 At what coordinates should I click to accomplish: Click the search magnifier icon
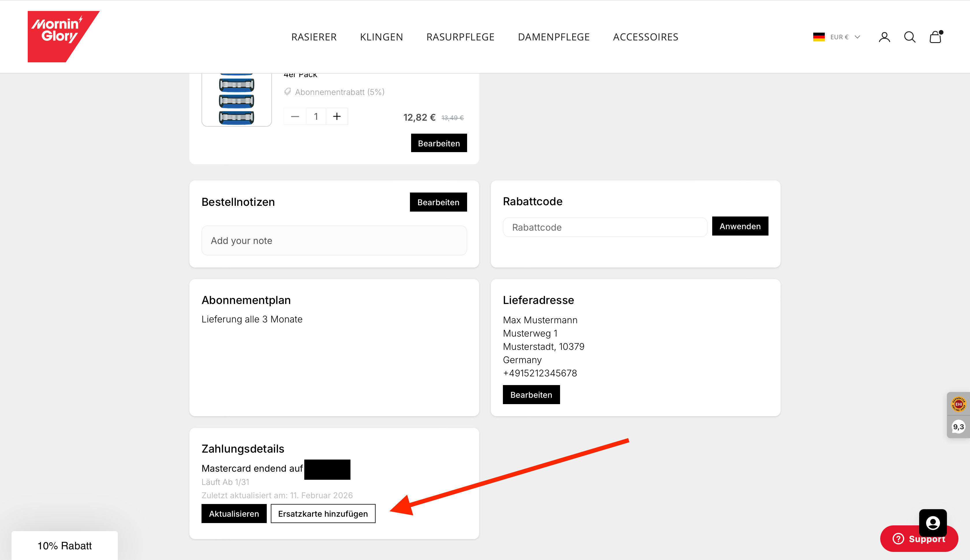point(910,37)
